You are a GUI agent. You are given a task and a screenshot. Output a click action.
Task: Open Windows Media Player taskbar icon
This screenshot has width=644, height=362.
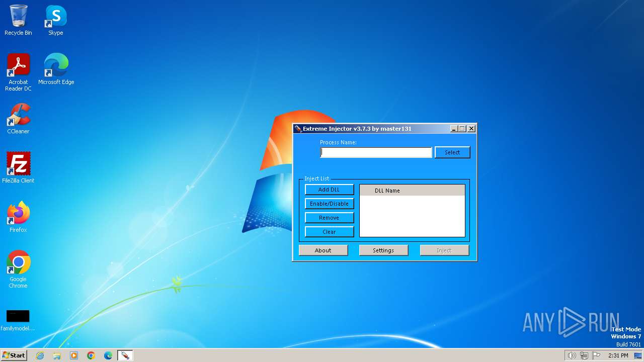[74, 355]
